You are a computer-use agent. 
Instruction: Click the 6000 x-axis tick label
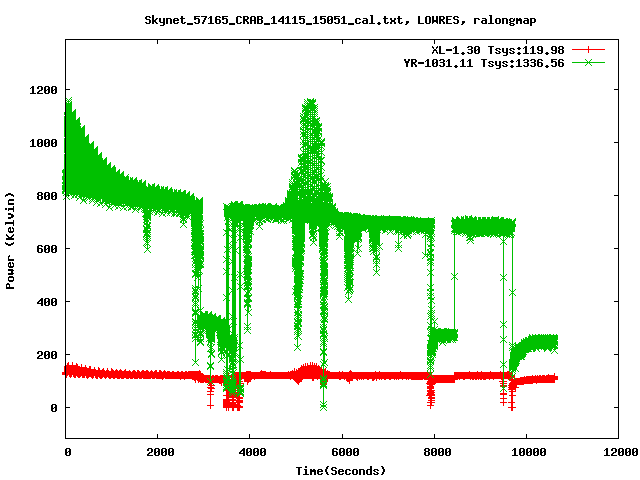(345, 452)
